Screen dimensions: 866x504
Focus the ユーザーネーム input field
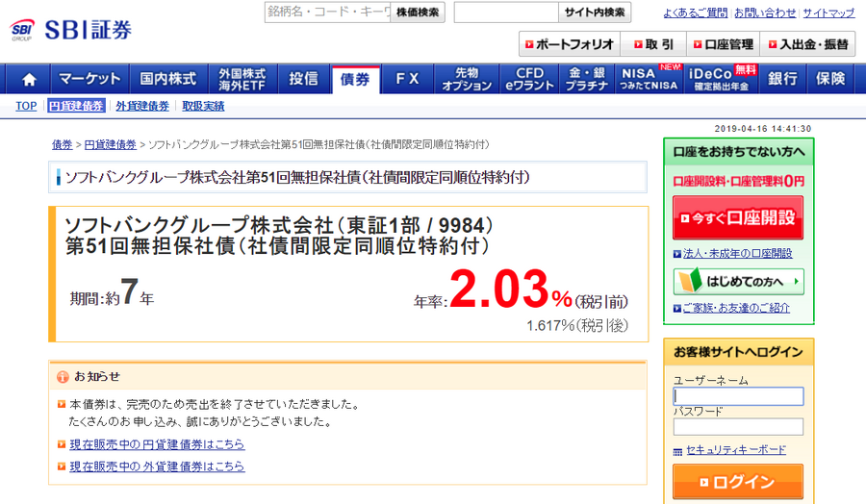tap(738, 396)
